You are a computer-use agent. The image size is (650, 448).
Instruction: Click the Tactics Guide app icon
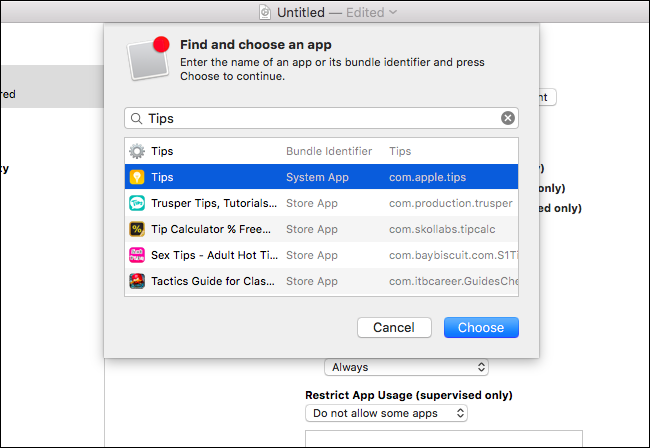pyautogui.click(x=137, y=281)
